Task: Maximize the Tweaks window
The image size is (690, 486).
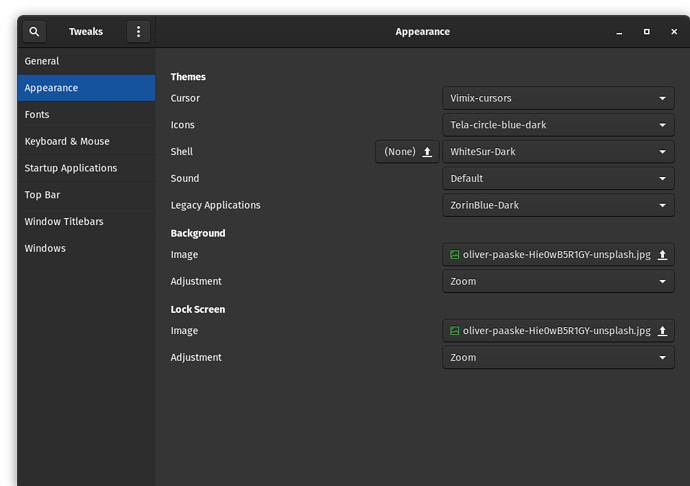Action: (x=646, y=32)
